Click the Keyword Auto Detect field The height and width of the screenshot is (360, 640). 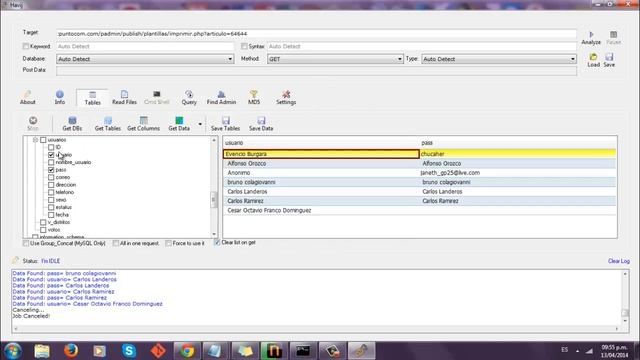(x=145, y=47)
